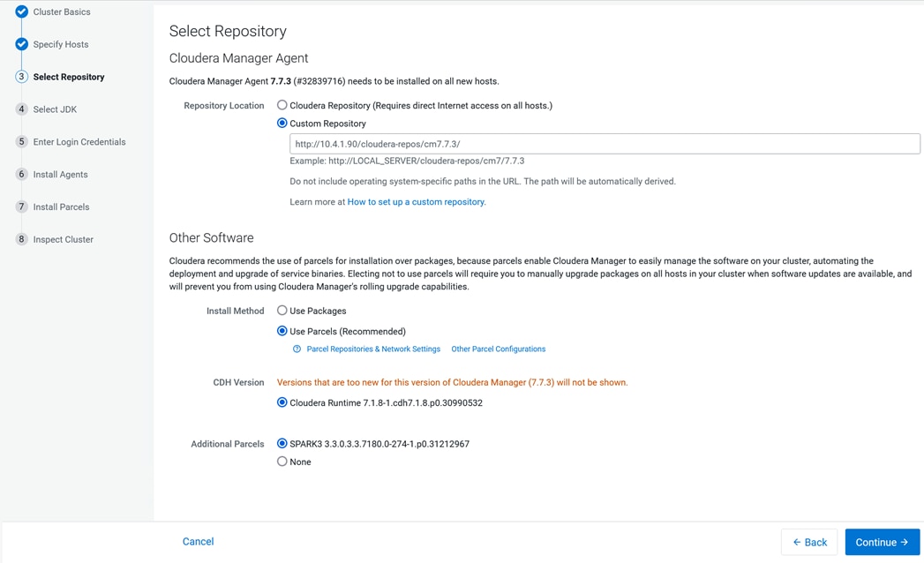Image resolution: width=924 pixels, height=563 pixels.
Task: Click the 'Do not include operating system-specific paths' note
Action: coord(483,182)
